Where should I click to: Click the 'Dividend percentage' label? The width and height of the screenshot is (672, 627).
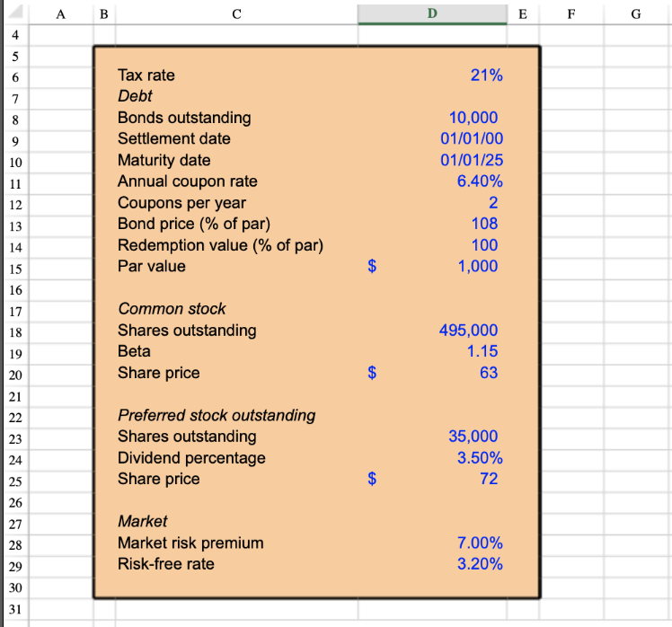tap(191, 458)
